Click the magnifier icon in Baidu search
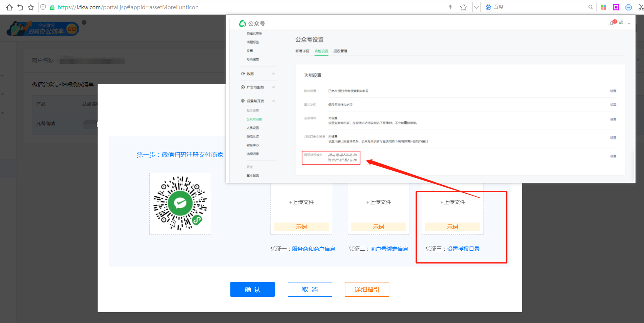The width and height of the screenshot is (644, 323). [590, 7]
